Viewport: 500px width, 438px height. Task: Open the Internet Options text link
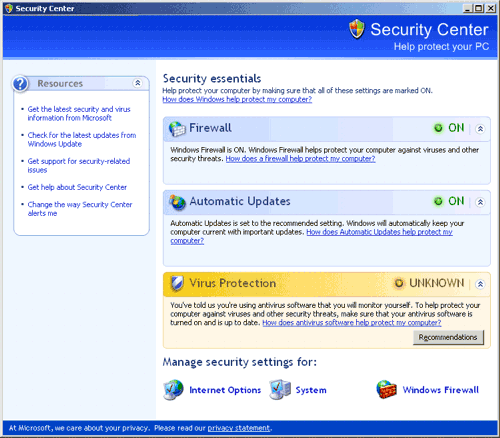tap(225, 390)
